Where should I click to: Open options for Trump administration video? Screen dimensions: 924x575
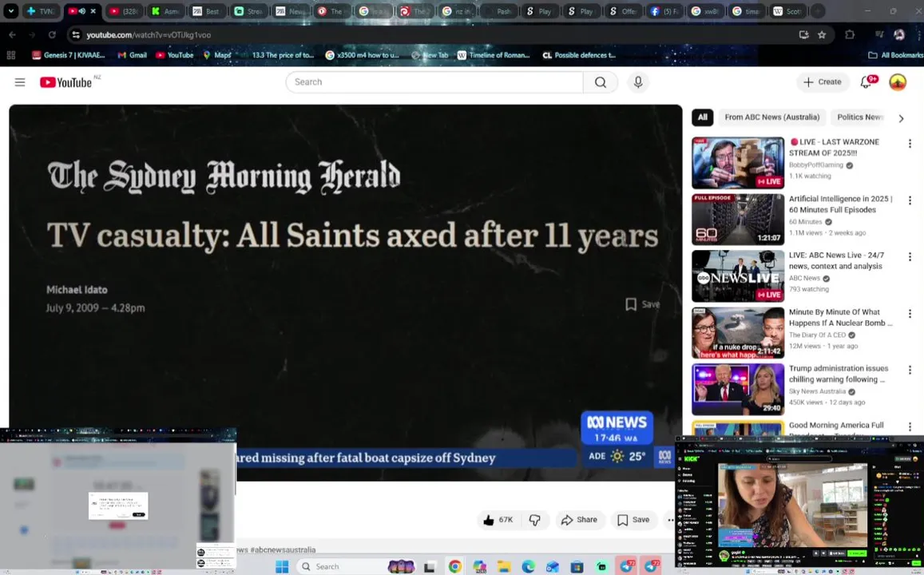click(x=910, y=370)
